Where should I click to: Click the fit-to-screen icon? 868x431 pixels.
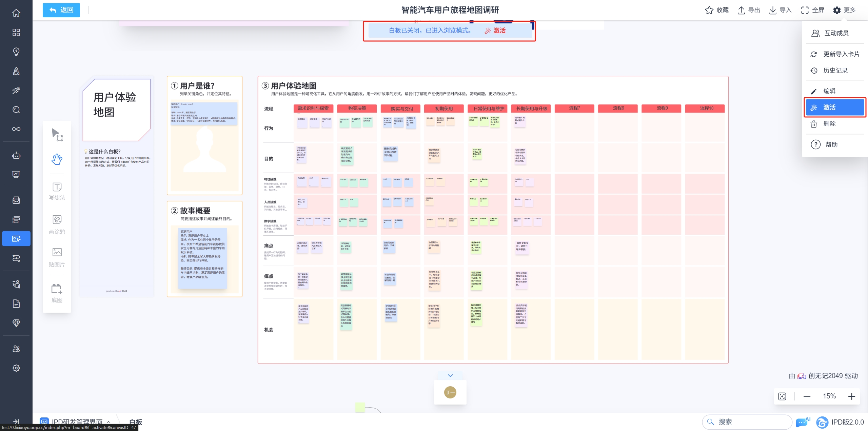782,396
